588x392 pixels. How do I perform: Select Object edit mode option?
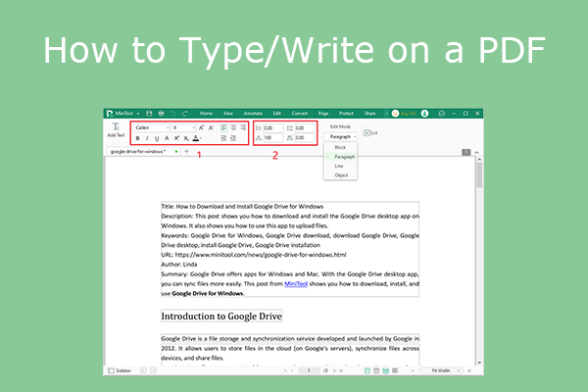click(340, 175)
